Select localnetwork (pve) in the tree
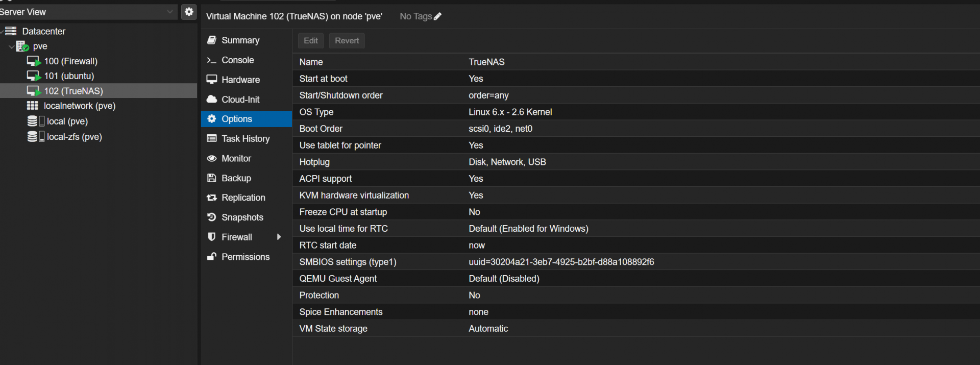The width and height of the screenshot is (980, 365). point(80,106)
